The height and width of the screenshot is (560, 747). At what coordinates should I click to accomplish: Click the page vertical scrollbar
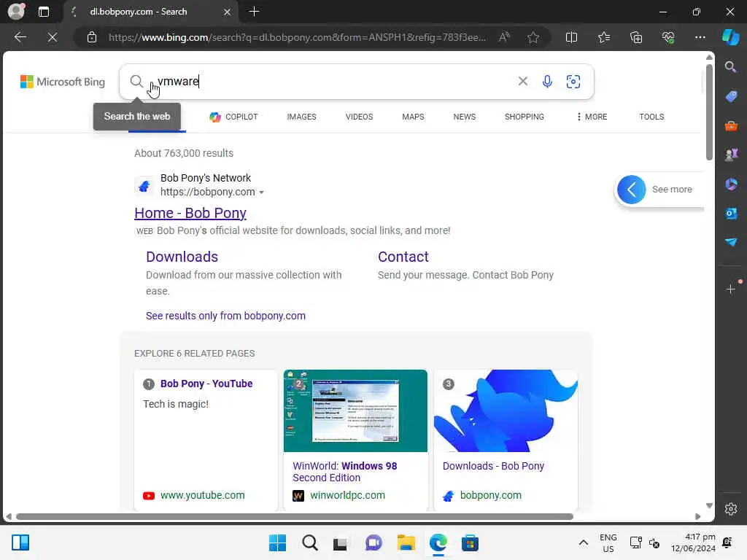[709, 112]
